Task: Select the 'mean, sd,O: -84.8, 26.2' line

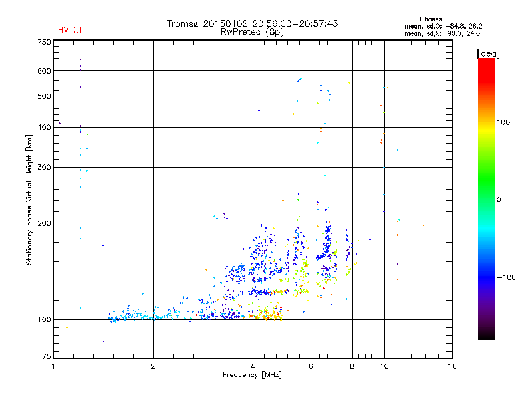Action: coord(443,27)
